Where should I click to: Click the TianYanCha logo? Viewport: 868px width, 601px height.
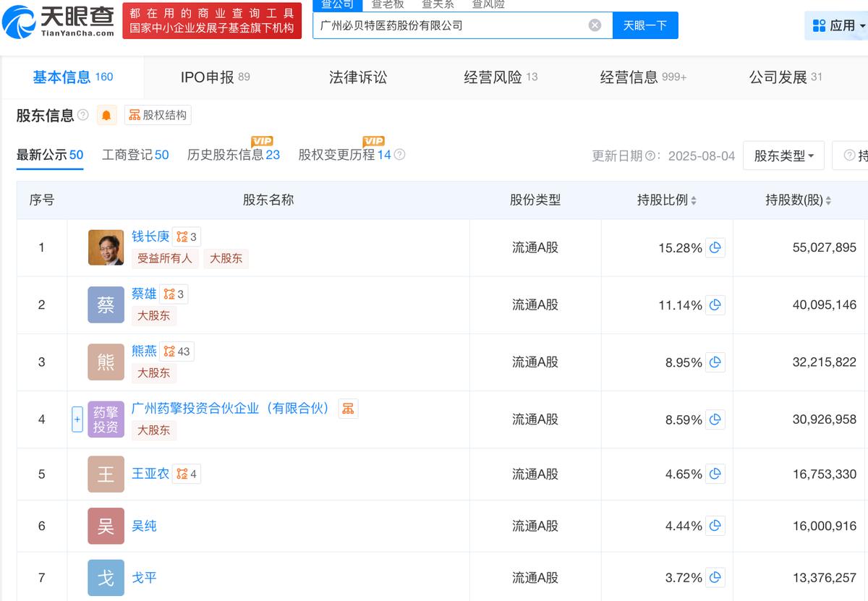click(59, 21)
